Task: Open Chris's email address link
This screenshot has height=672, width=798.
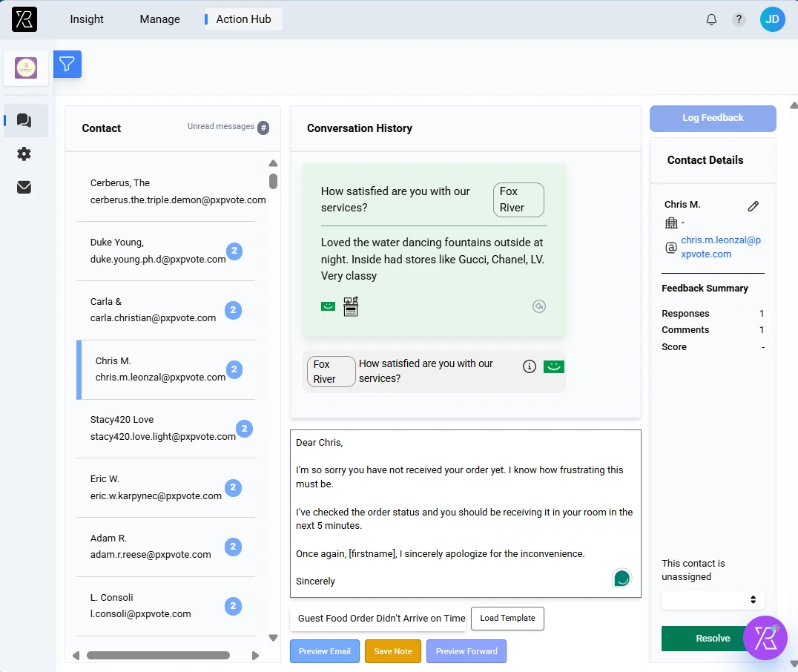Action: coord(720,247)
